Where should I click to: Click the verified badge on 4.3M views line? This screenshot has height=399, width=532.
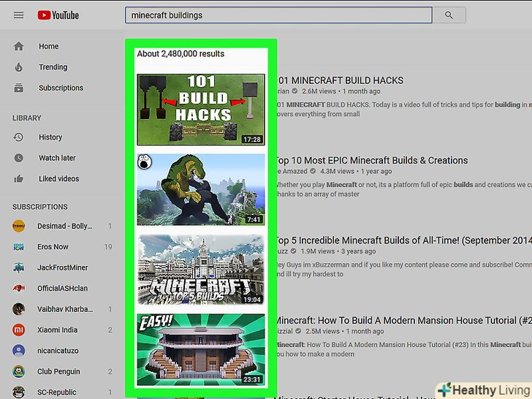click(313, 171)
